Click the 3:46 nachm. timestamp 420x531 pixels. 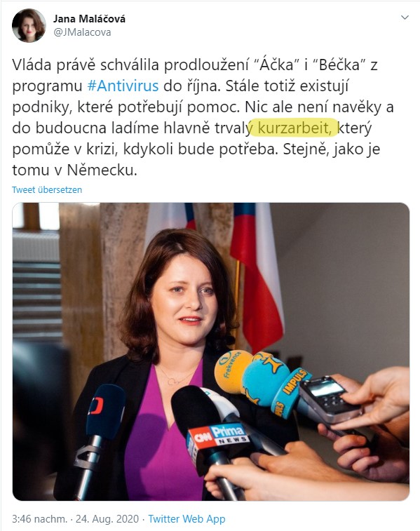pyautogui.click(x=39, y=519)
